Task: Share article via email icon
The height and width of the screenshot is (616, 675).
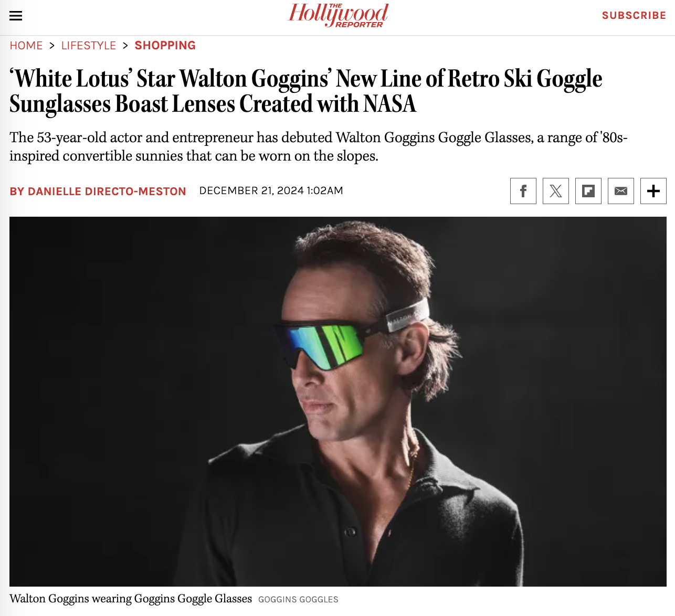Action: click(621, 191)
